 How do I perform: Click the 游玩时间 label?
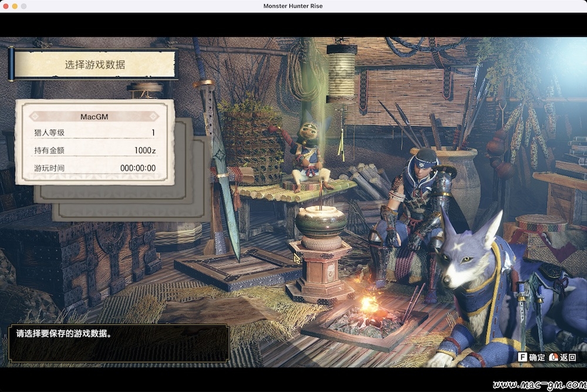tap(49, 168)
